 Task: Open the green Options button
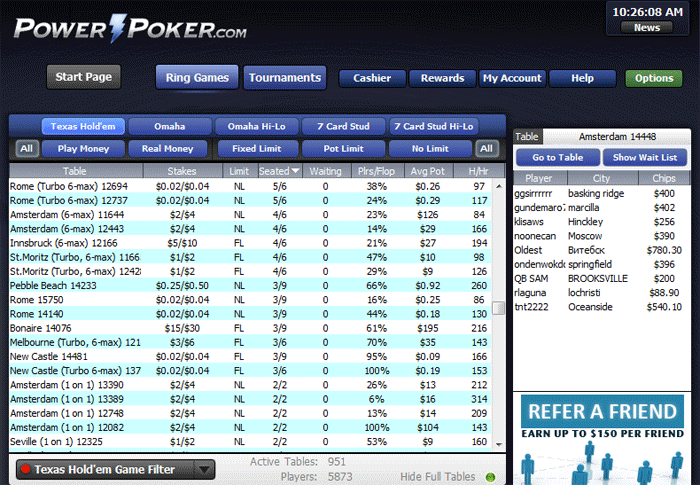click(x=654, y=78)
